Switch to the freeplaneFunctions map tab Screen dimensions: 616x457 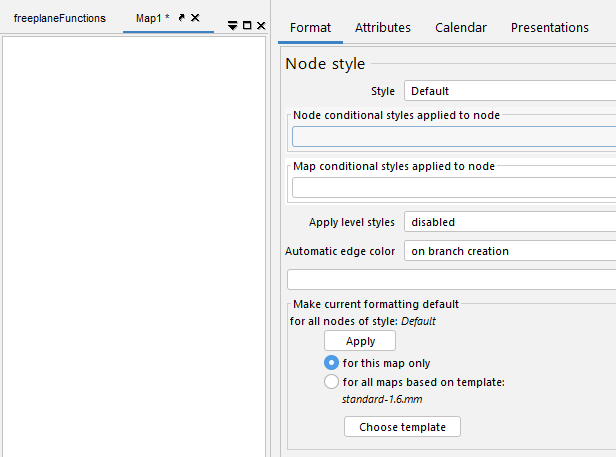tap(60, 18)
